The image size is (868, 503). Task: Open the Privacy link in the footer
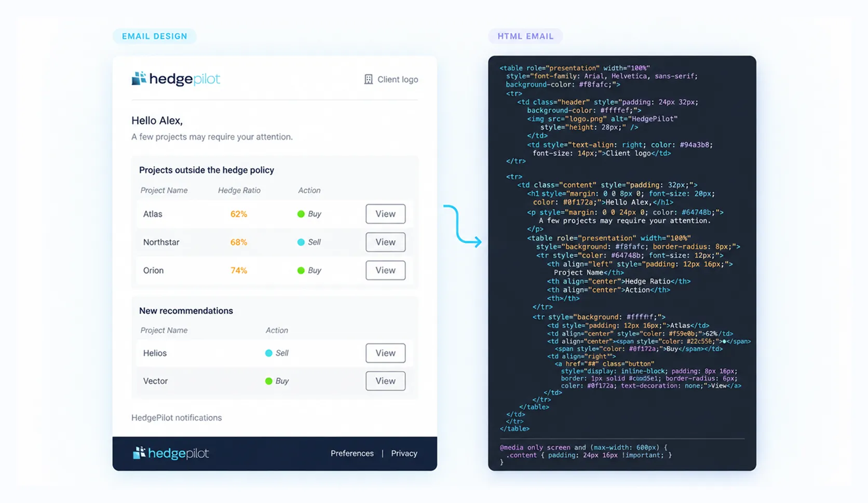coord(404,453)
